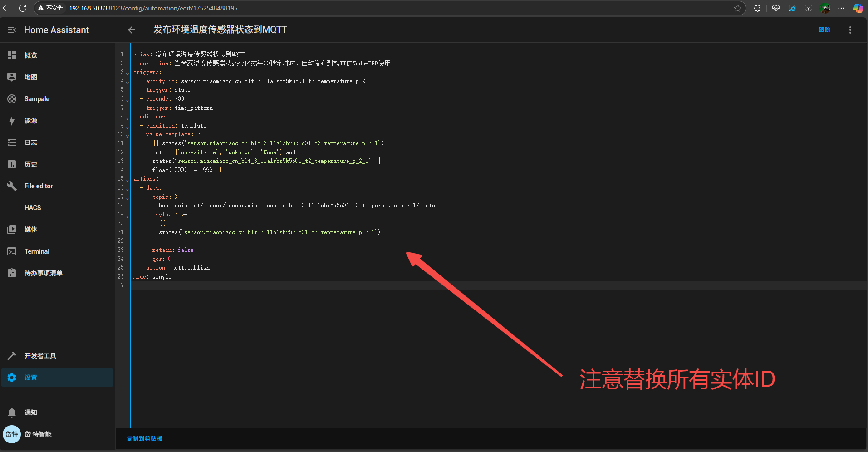Open the 概览 overview dashboard icon

tap(12, 55)
